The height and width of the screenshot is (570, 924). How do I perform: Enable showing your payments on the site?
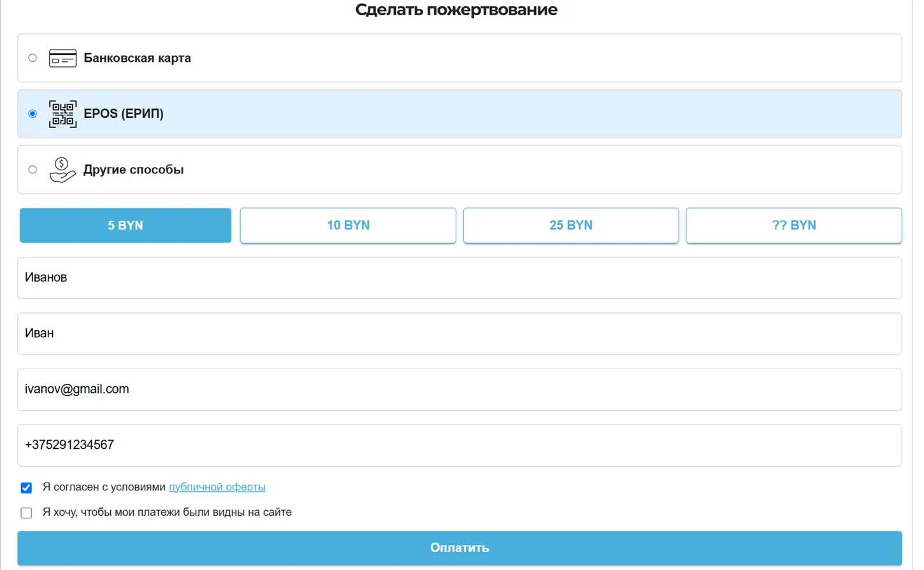[26, 512]
